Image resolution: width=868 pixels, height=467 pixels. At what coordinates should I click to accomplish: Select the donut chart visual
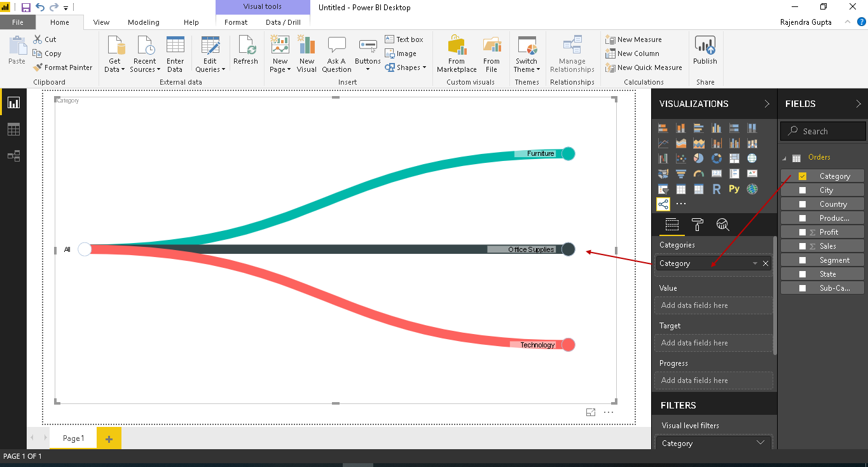717,158
